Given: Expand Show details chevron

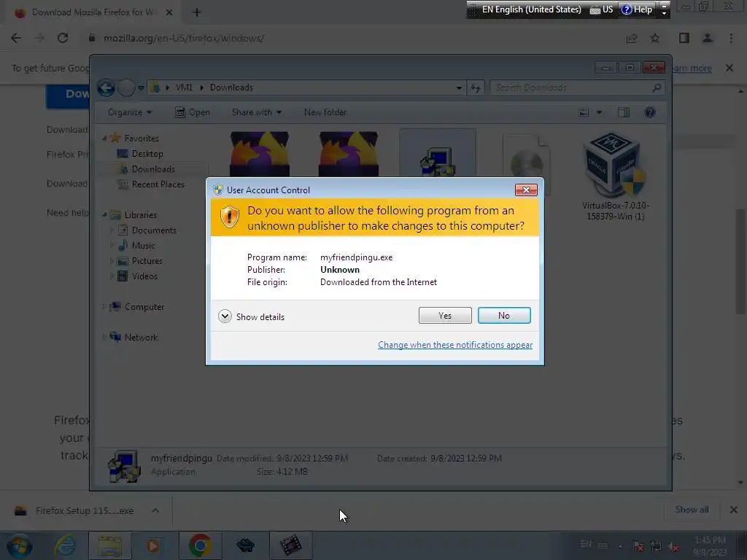Looking at the screenshot, I should tap(225, 316).
